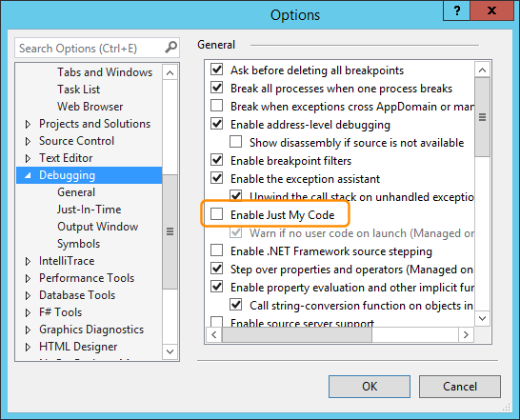Click the help question mark button
This screenshot has height=420, width=520.
point(457,11)
